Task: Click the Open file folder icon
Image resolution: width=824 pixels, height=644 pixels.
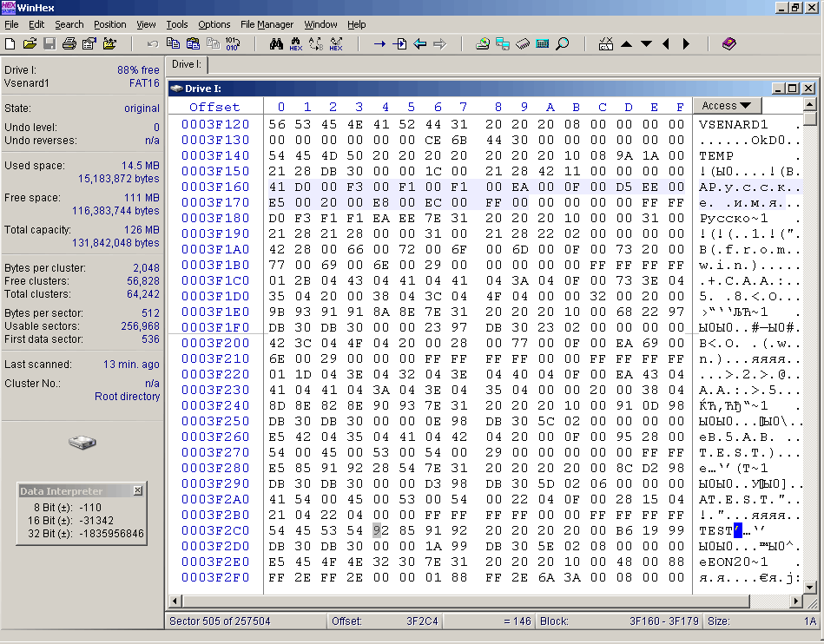Action: click(x=30, y=43)
